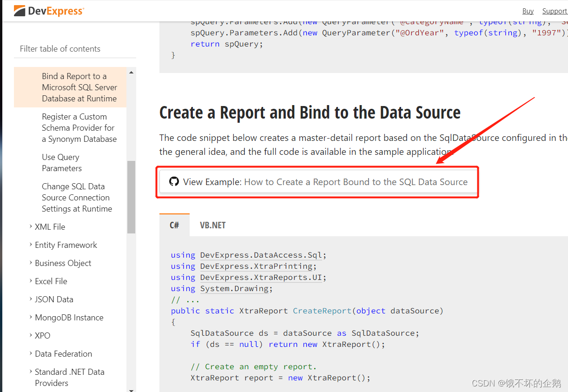Click the GitHub icon in View Example
The image size is (568, 392).
coord(174,182)
